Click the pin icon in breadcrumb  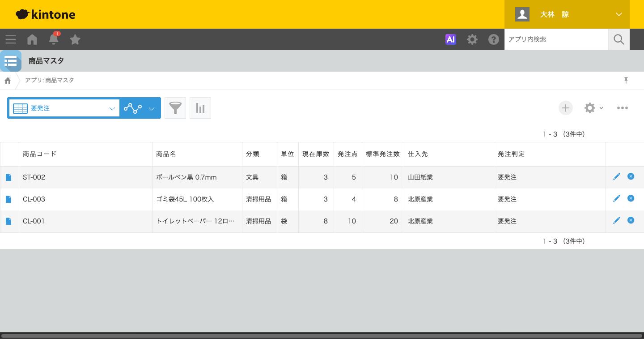626,80
